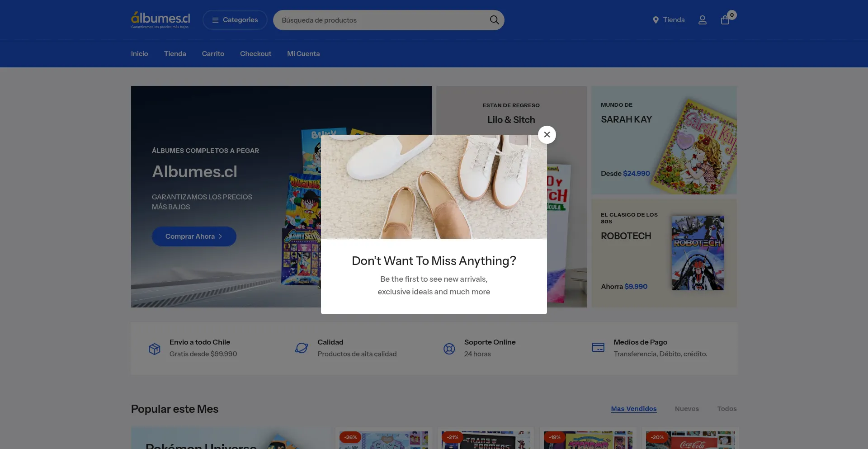Viewport: 868px width, 449px height.
Task: Click the Medios de Pago card icon
Action: coord(598,347)
